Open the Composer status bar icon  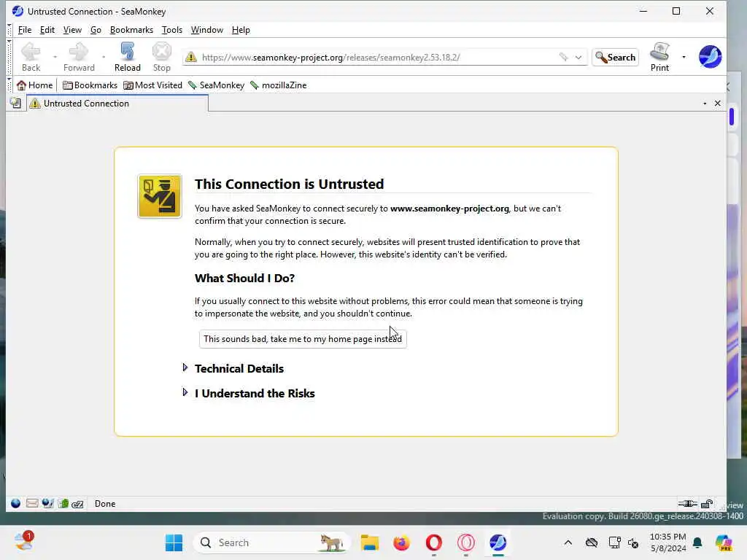[47, 503]
